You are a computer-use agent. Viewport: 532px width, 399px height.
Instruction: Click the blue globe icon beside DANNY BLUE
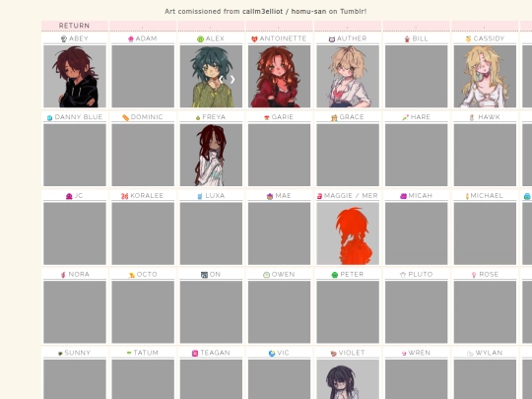49,118
